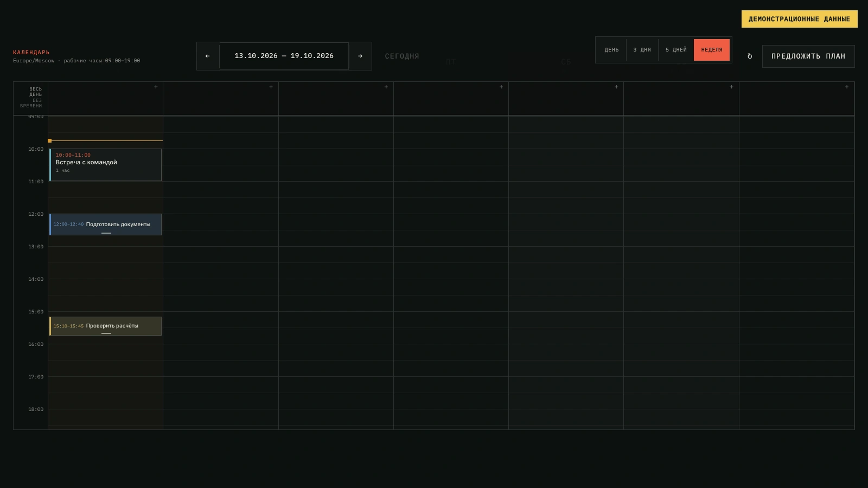868x488 pixels.
Task: Click the Europe/Moscow working hours text
Action: pyautogui.click(x=76, y=61)
